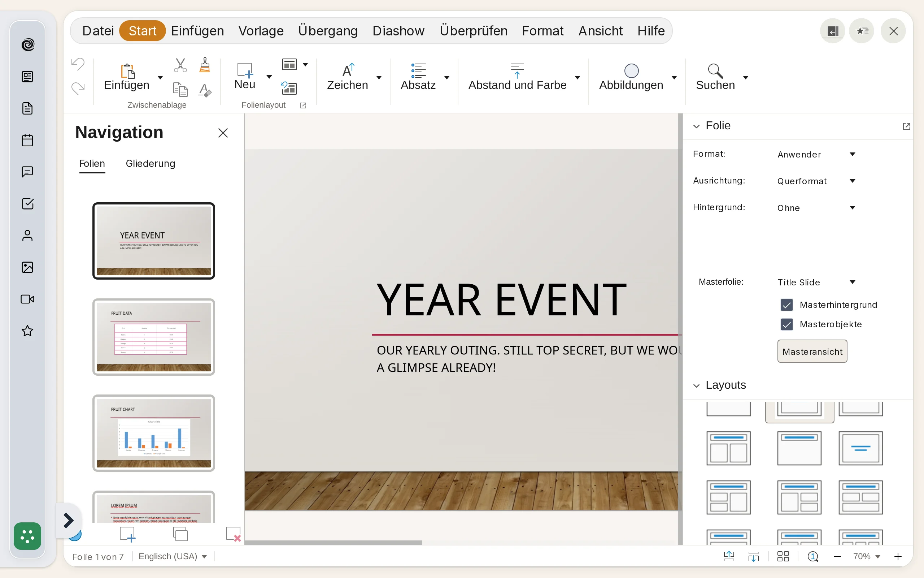
Task: Open the Datei menu
Action: point(98,31)
